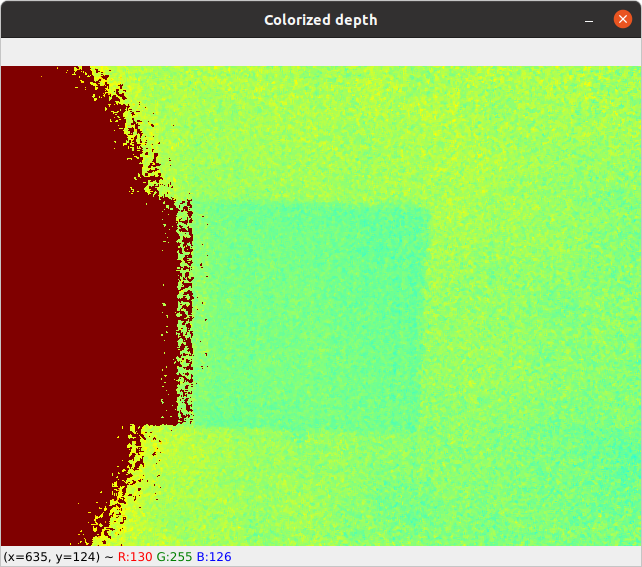Click the center of the teal square
This screenshot has width=642, height=567.
[x=311, y=318]
